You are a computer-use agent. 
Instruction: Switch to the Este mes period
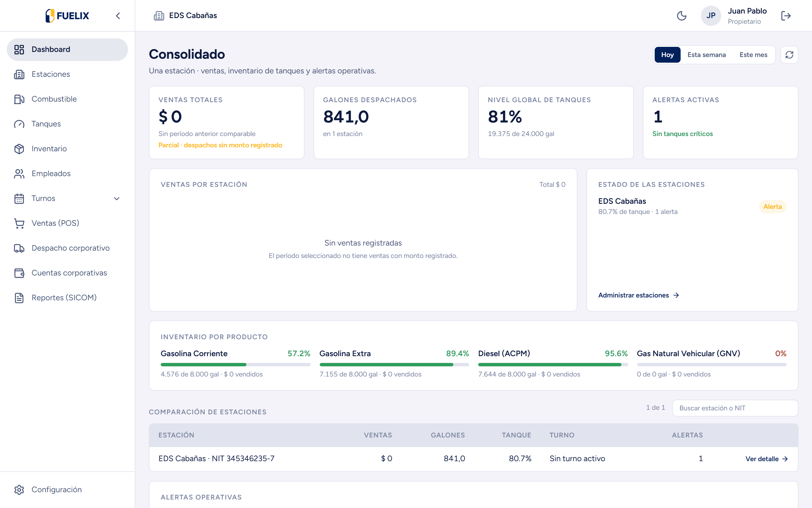click(753, 55)
